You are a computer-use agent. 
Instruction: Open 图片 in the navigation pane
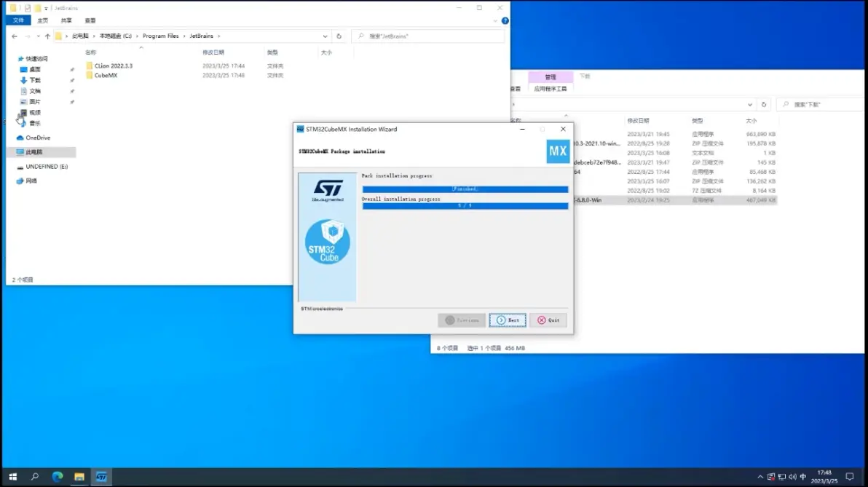(x=35, y=102)
